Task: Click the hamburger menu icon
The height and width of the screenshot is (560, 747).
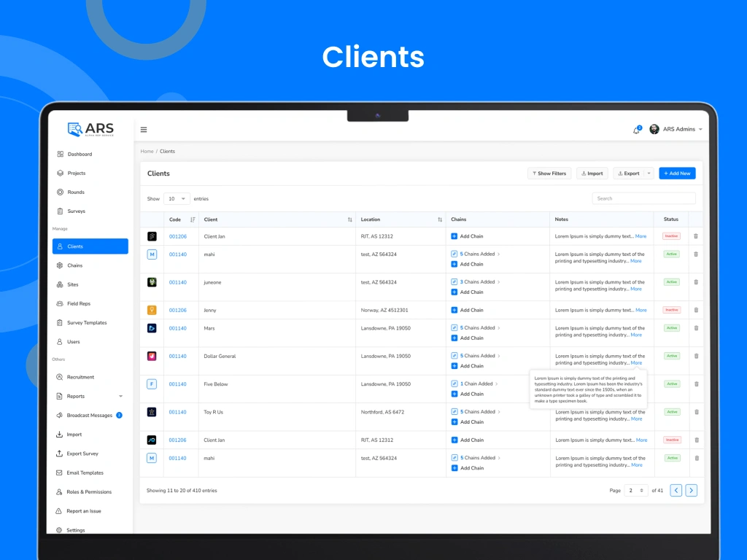Action: point(144,130)
